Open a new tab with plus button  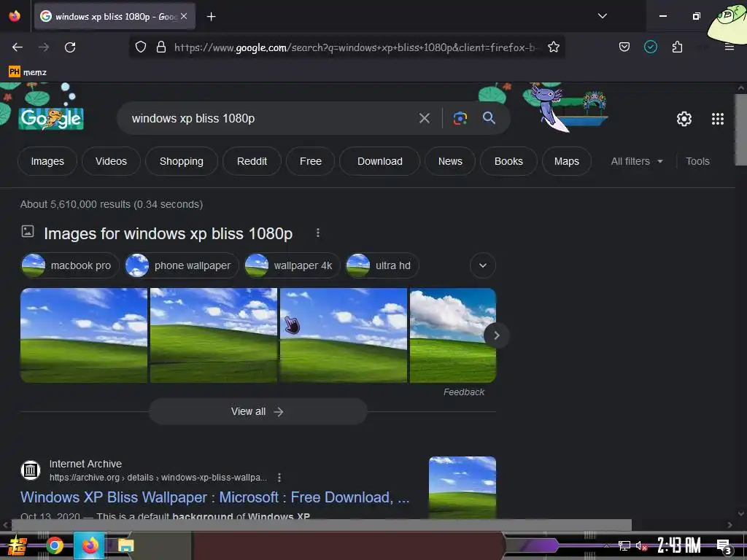(x=211, y=17)
